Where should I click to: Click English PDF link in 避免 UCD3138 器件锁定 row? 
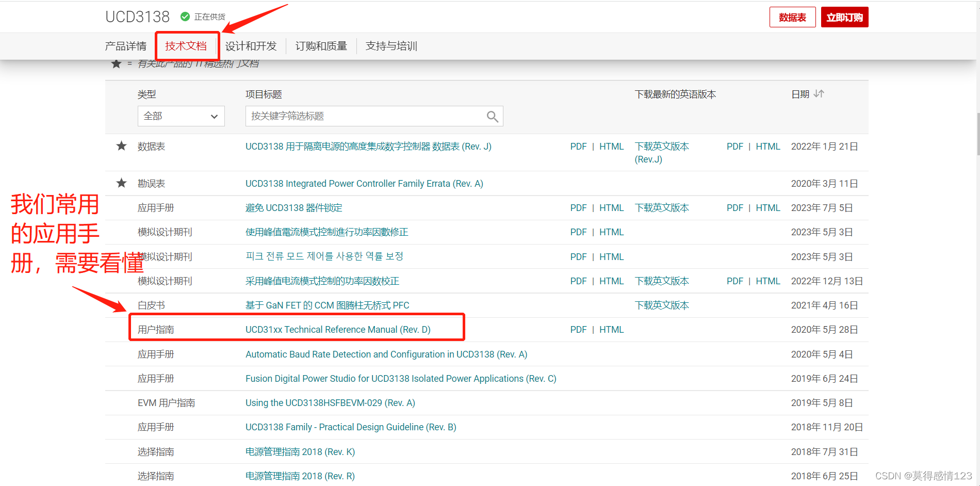[735, 208]
